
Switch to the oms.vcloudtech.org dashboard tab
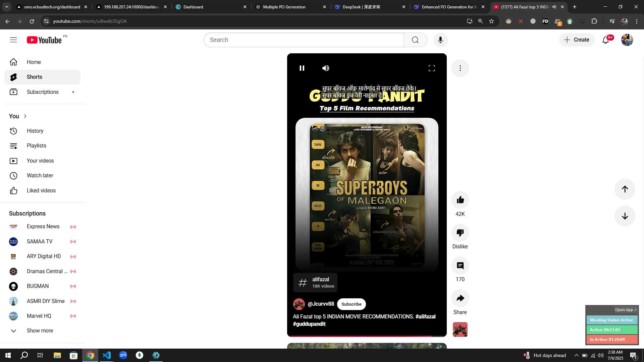52,7
